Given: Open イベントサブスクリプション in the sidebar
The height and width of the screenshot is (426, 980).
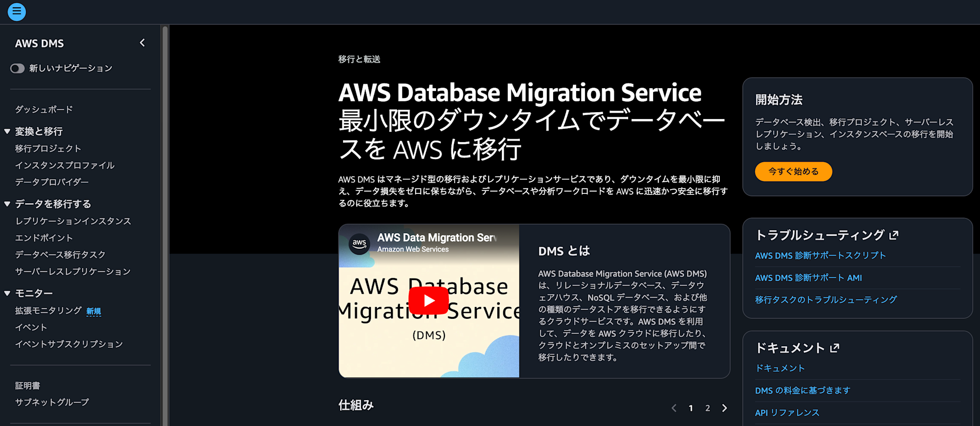Looking at the screenshot, I should pos(69,344).
